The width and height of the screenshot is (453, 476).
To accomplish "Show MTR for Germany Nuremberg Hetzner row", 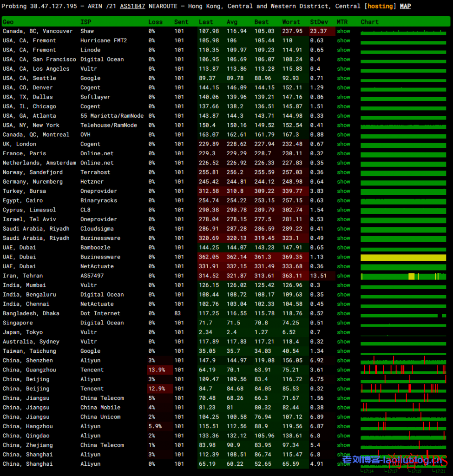I will [343, 182].
